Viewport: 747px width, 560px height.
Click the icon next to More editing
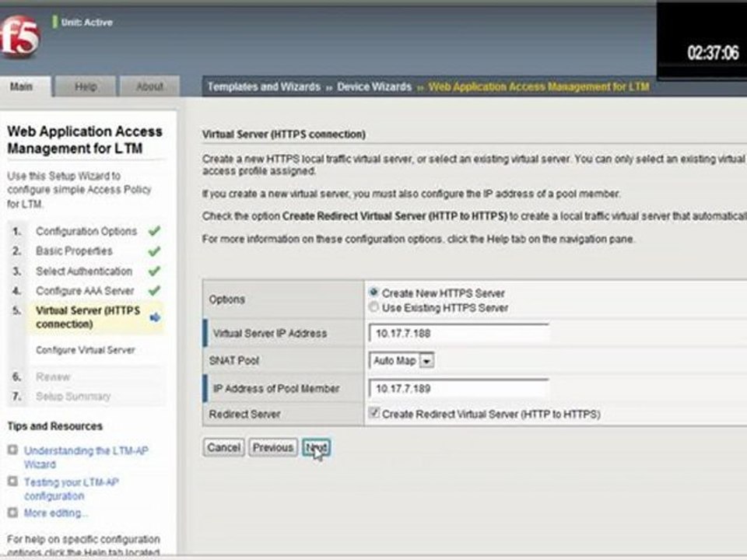[13, 513]
